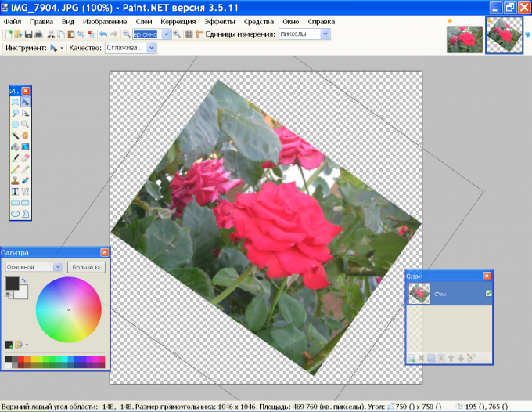Select the Rectangle Select tool
This screenshot has height=412, width=532.
pos(15,102)
